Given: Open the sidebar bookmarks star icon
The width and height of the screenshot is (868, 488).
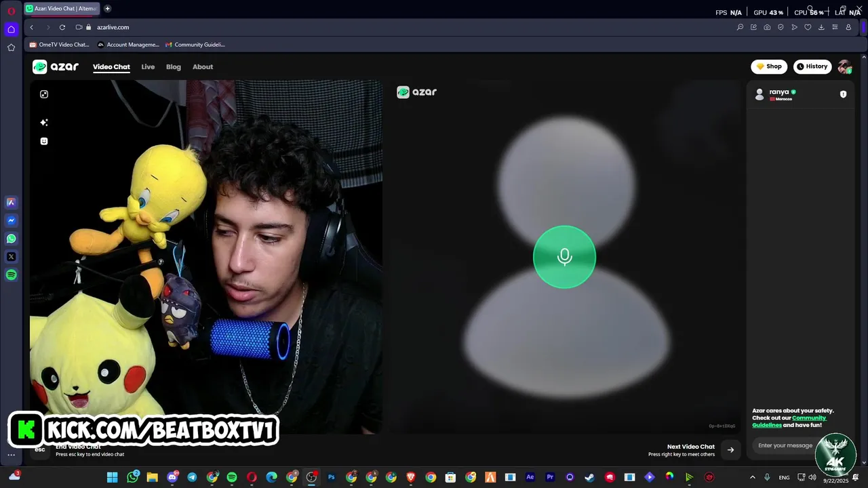Looking at the screenshot, I should click(x=11, y=47).
